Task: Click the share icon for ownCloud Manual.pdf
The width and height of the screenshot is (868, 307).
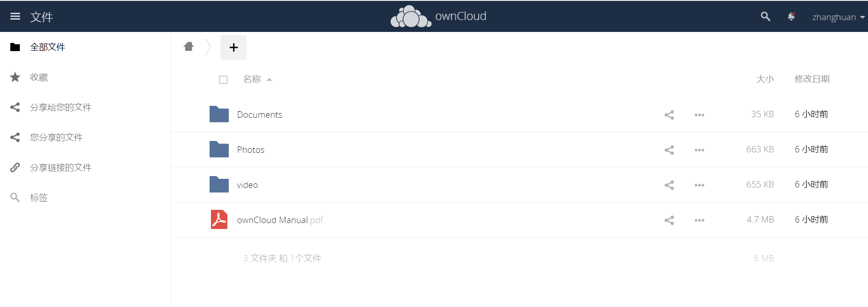Action: (669, 220)
